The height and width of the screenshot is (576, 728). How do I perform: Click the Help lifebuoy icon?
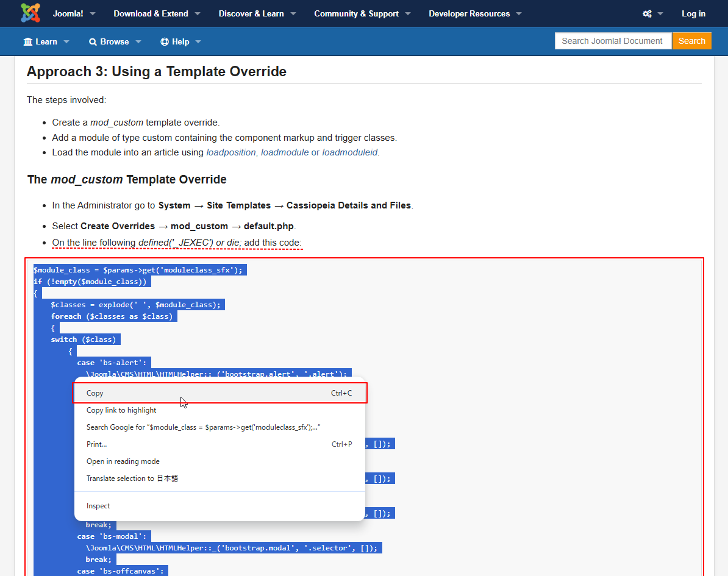(x=164, y=41)
